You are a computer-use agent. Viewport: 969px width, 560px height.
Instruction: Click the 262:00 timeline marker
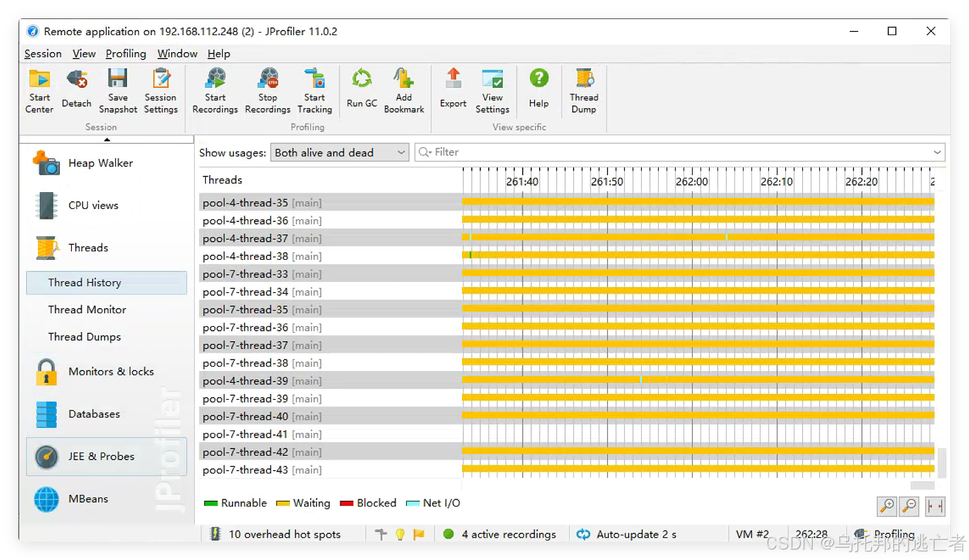(691, 182)
